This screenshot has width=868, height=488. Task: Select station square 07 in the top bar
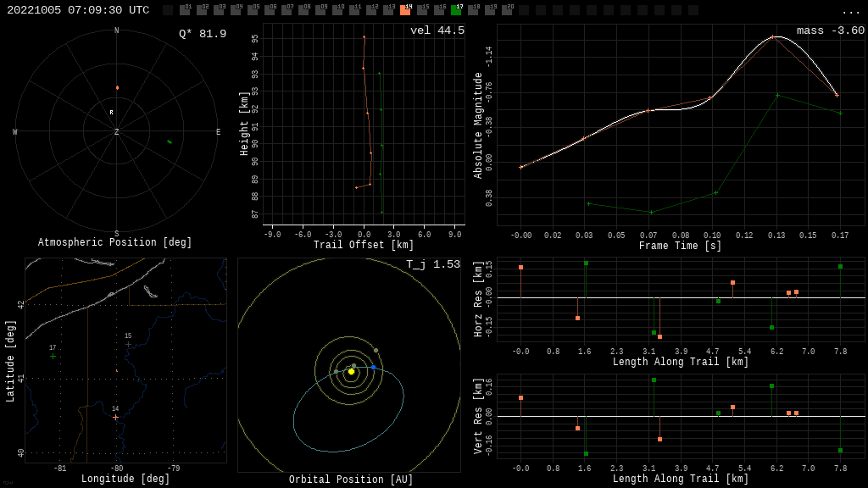click(x=287, y=10)
